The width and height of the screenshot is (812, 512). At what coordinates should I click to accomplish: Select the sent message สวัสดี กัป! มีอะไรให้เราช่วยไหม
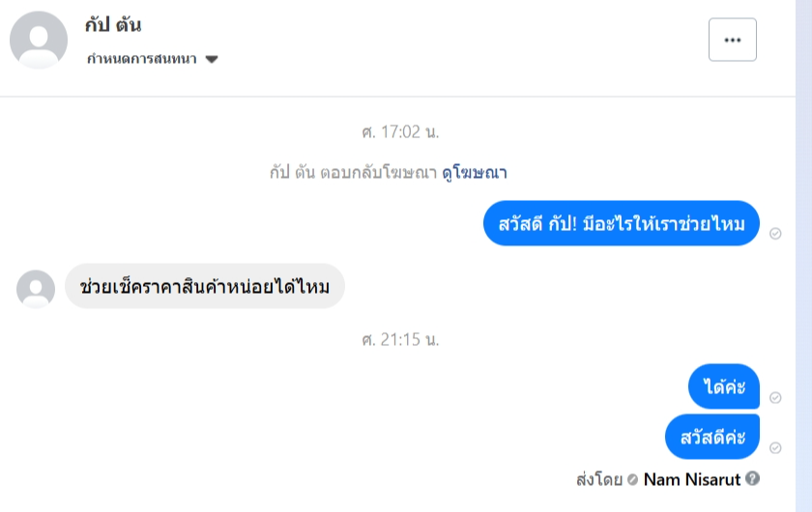click(x=621, y=224)
